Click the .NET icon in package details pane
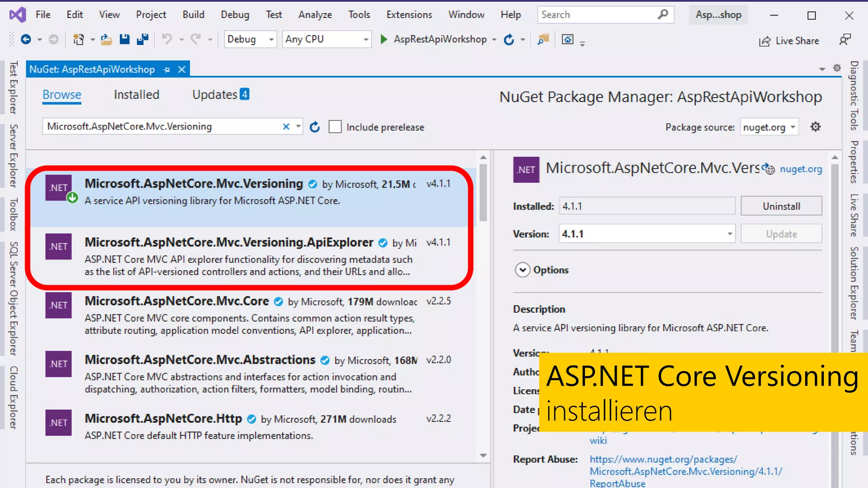This screenshot has height=488, width=868. (x=526, y=169)
